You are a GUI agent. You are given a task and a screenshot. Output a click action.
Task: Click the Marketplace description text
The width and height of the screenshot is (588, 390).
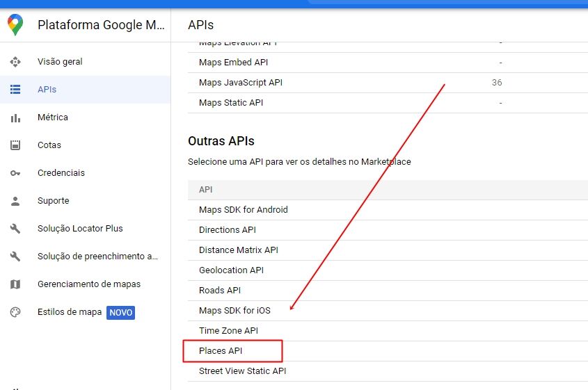(x=299, y=162)
